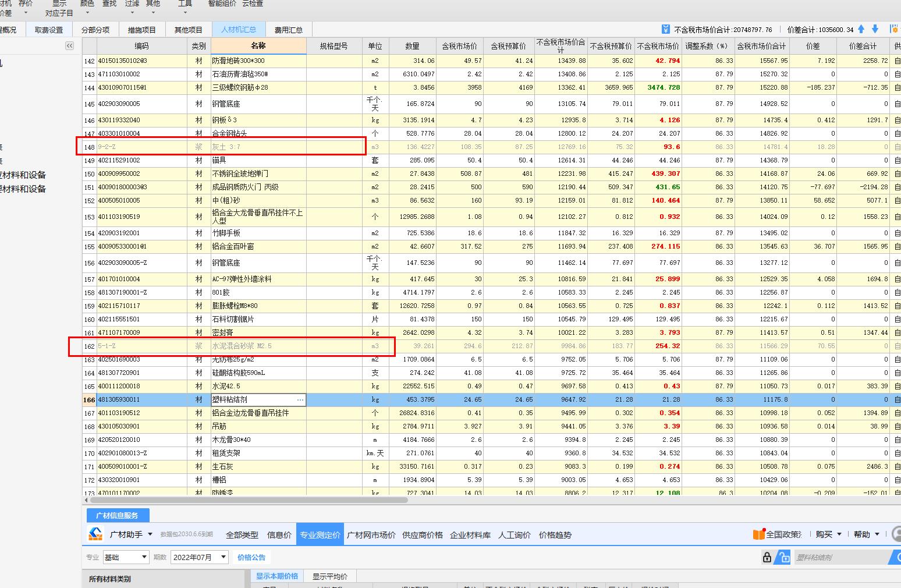The height and width of the screenshot is (588, 901).
Task: Select the 不锈钢全玻地弹门 name cell
Action: 258,173
